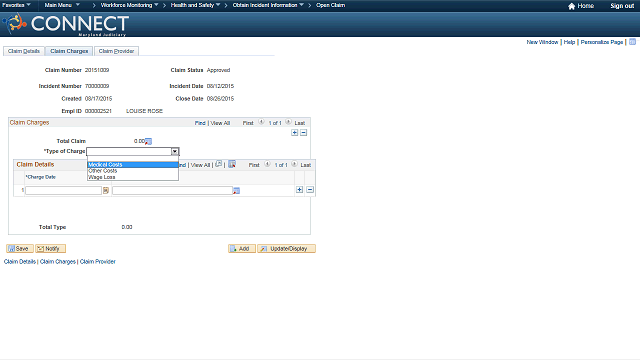Select the blank option in dropdown list
This screenshot has width=640, height=360.
133,159
